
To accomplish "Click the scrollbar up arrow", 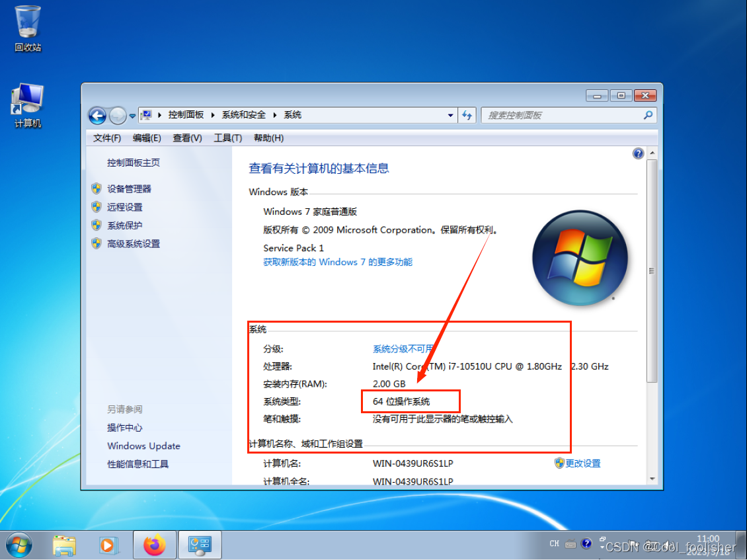I will (x=652, y=153).
